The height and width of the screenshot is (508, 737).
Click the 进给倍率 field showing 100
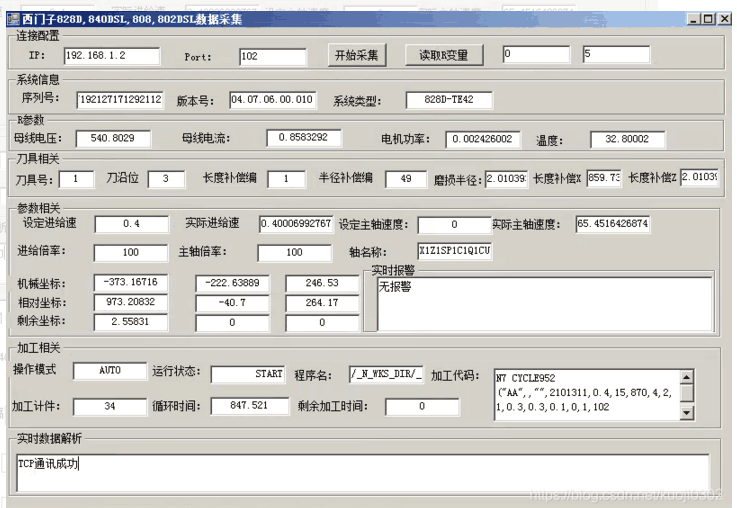[x=131, y=253]
